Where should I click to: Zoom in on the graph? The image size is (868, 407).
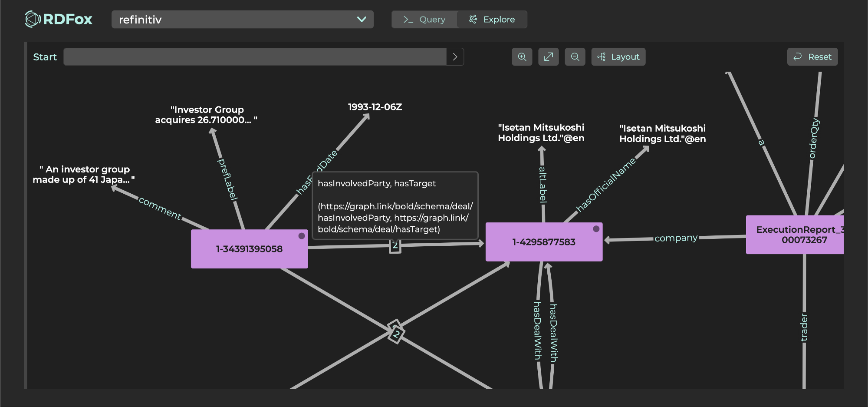[522, 57]
